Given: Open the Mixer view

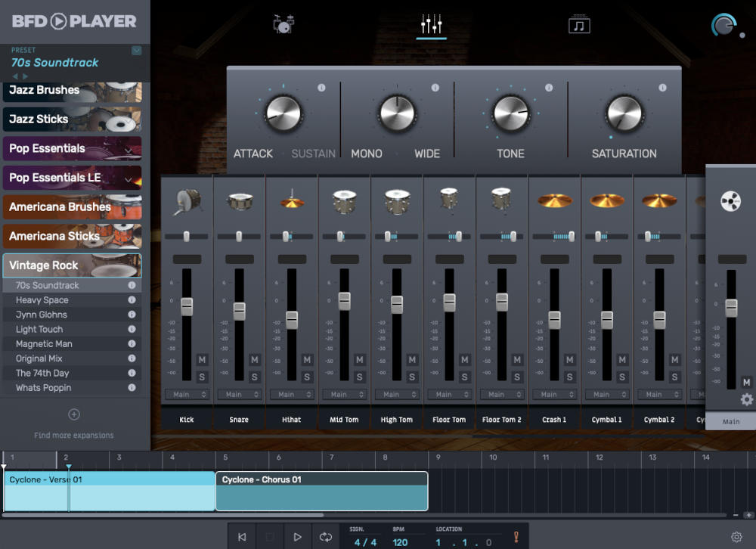Looking at the screenshot, I should [x=431, y=23].
